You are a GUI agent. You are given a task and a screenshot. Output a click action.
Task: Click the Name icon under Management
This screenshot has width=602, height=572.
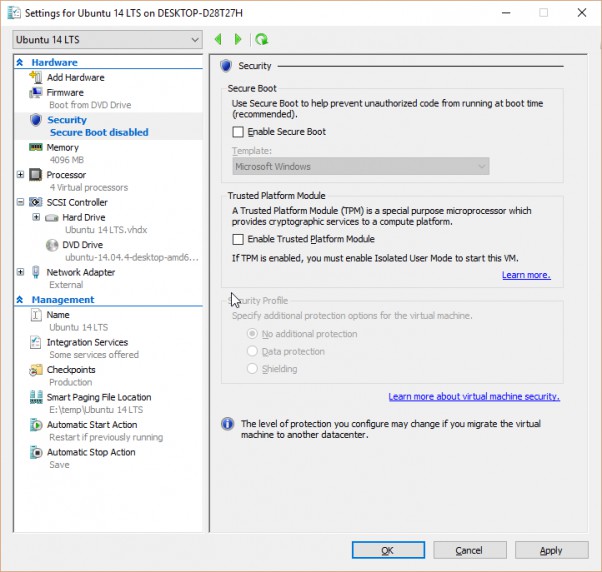36,315
